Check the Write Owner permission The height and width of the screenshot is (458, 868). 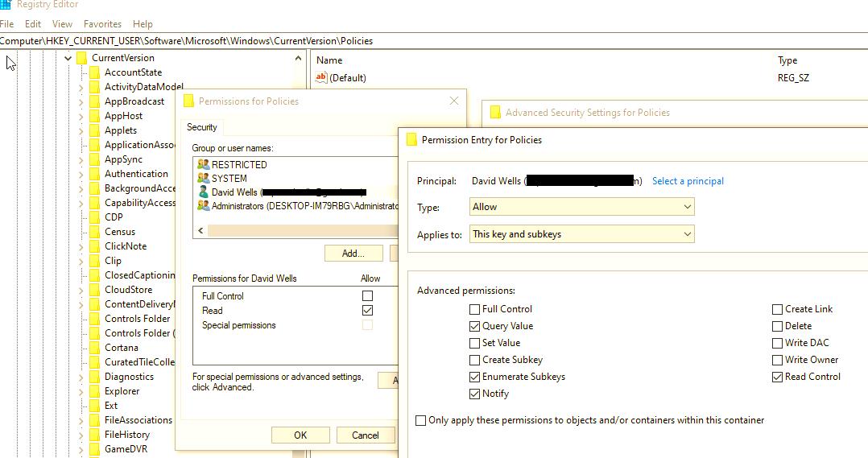(x=777, y=360)
